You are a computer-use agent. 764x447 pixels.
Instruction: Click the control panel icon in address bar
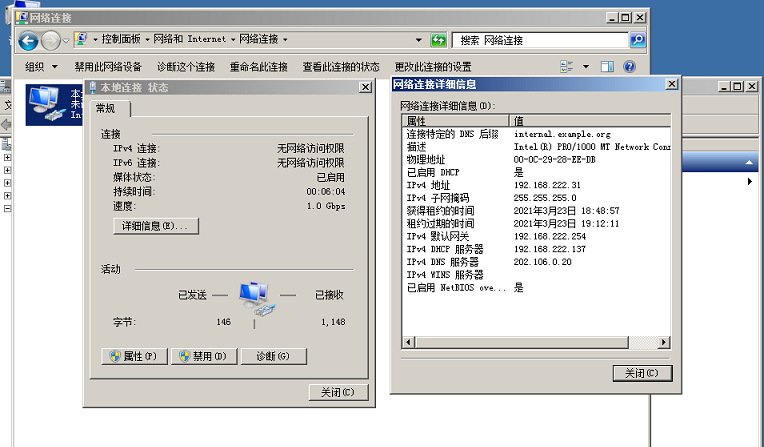click(x=81, y=39)
